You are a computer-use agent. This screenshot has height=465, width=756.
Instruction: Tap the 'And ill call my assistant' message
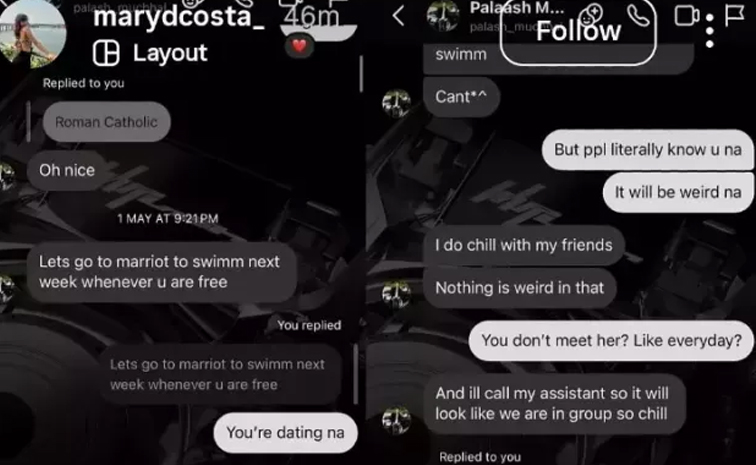point(554,404)
